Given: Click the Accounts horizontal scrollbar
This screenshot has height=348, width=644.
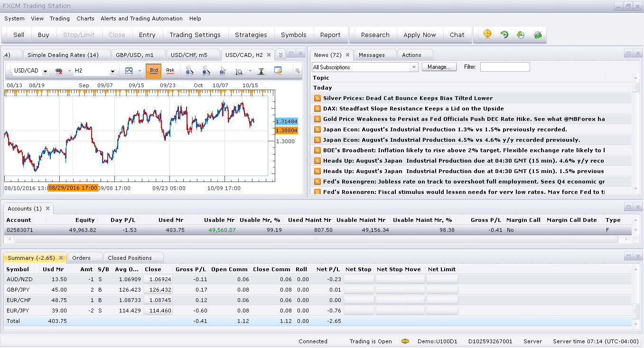Looking at the screenshot, I should pyautogui.click(x=317, y=239).
